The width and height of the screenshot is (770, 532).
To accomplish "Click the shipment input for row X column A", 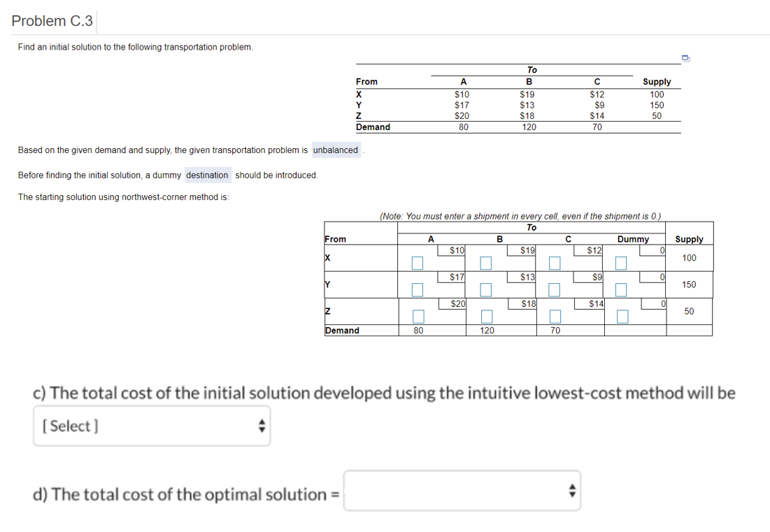I will [418, 263].
